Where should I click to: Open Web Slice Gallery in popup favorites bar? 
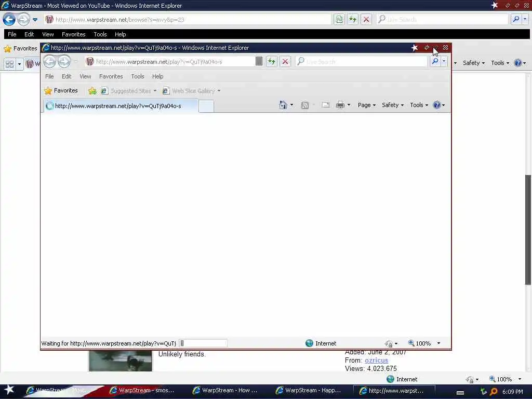pos(192,91)
